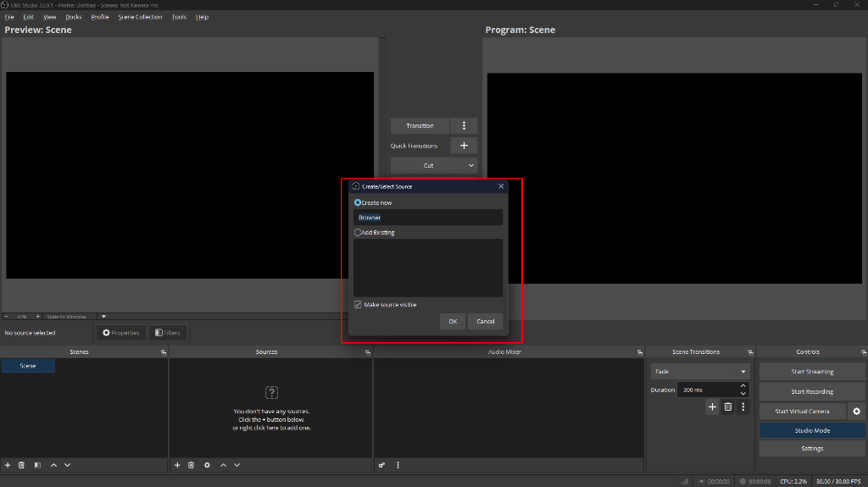Pop out the Controls dock
868x487 pixels.
(864, 352)
